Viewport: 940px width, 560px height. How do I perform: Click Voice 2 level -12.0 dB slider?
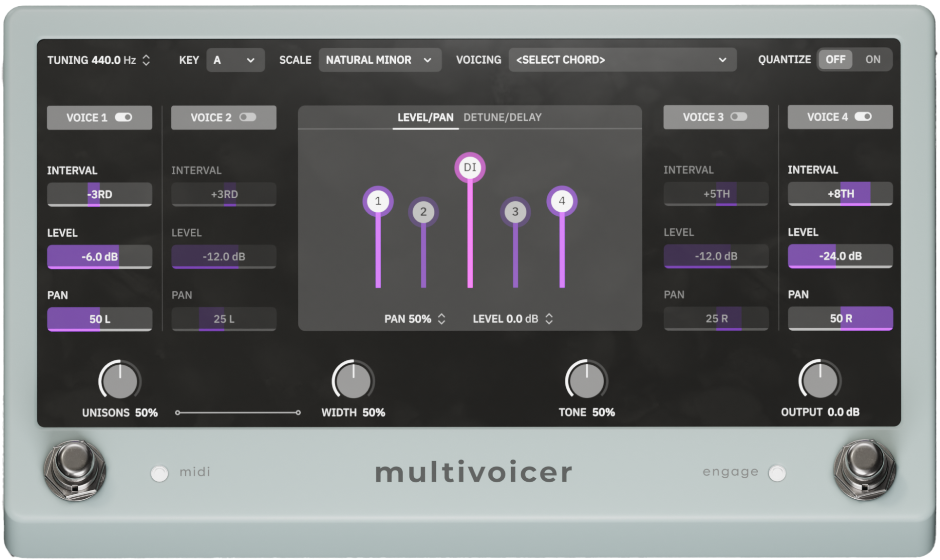click(224, 257)
